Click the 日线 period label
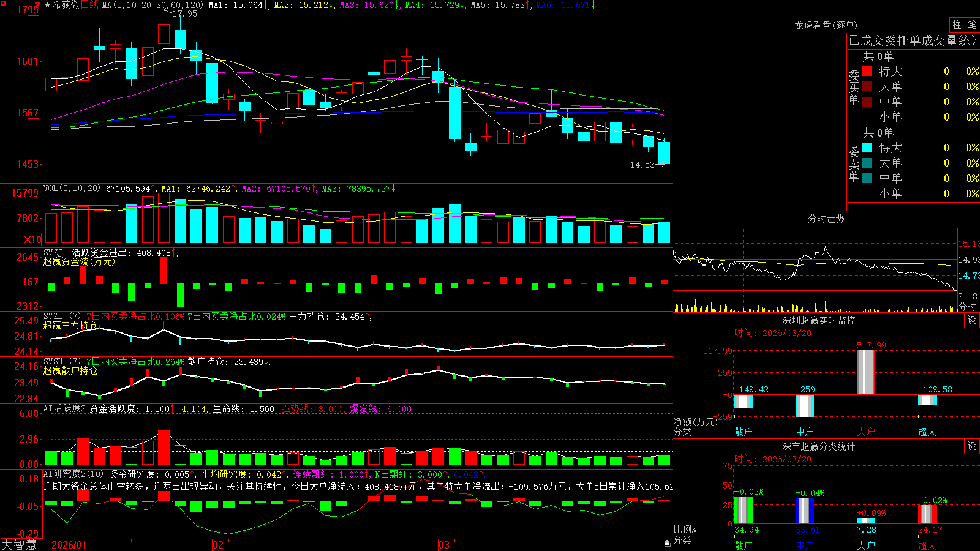The width and height of the screenshot is (980, 551). point(89,5)
